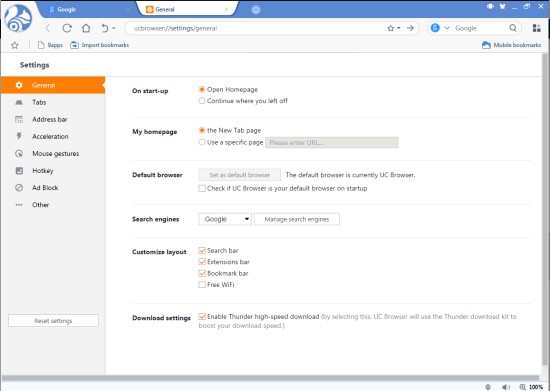550x391 pixels.
Task: Open Address bar settings category
Action: pyautogui.click(x=53, y=120)
